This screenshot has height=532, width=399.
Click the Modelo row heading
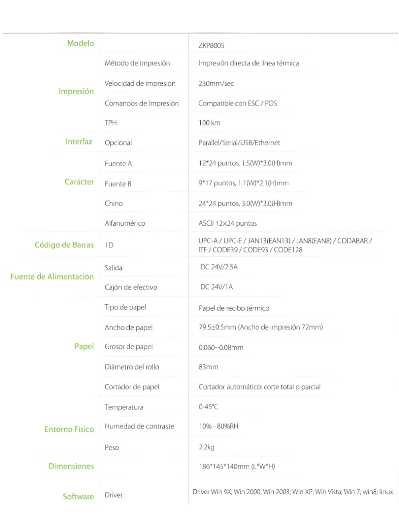coord(80,44)
